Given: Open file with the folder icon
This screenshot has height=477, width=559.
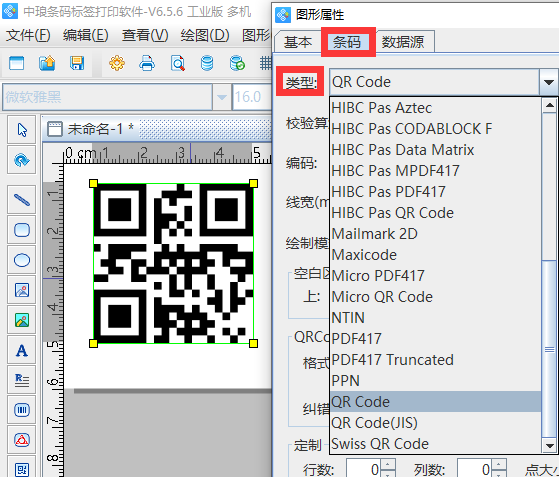Looking at the screenshot, I should [x=47, y=63].
